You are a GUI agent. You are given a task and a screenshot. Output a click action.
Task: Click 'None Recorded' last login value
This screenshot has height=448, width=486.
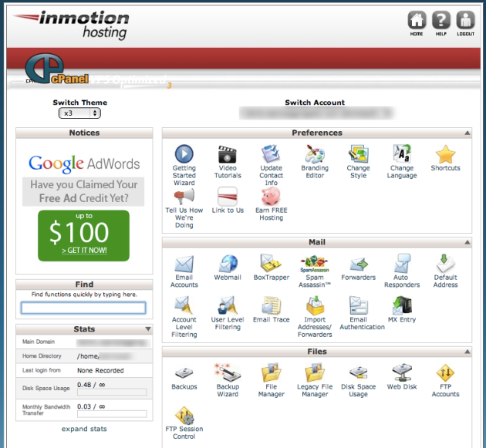click(100, 371)
